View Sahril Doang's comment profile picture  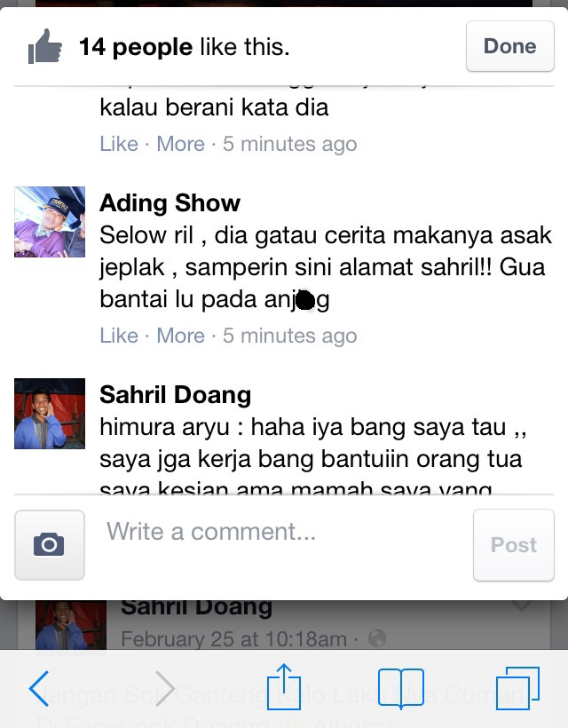point(50,414)
